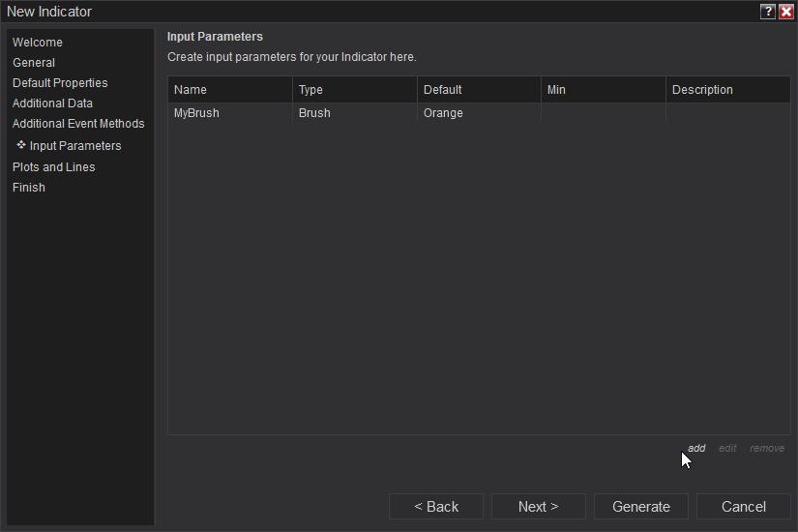Screen dimensions: 798x532
Task: Click the Type column header
Action: click(355, 90)
